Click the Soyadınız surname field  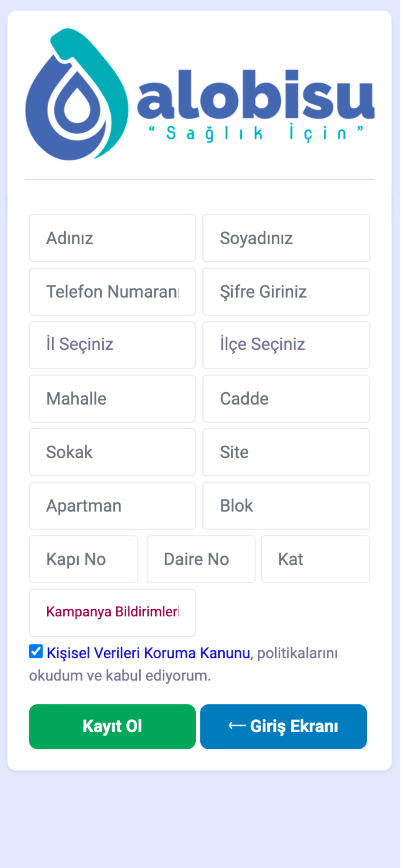(286, 238)
